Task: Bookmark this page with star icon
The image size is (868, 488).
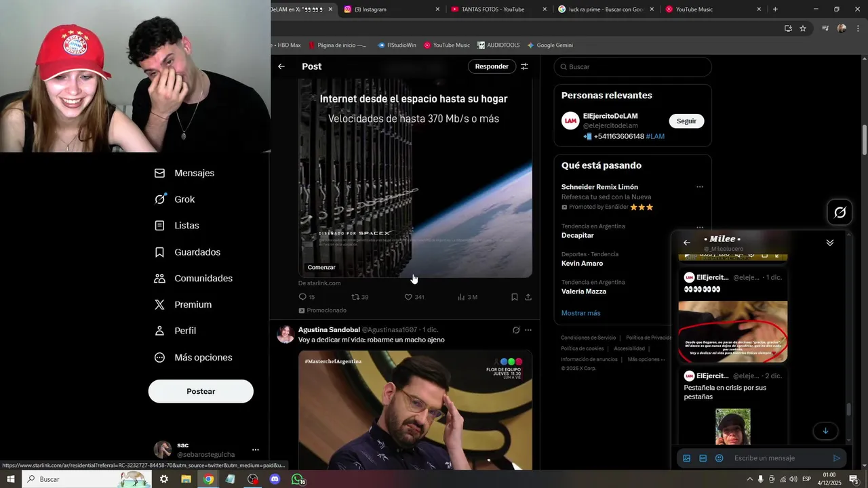Action: (x=803, y=28)
